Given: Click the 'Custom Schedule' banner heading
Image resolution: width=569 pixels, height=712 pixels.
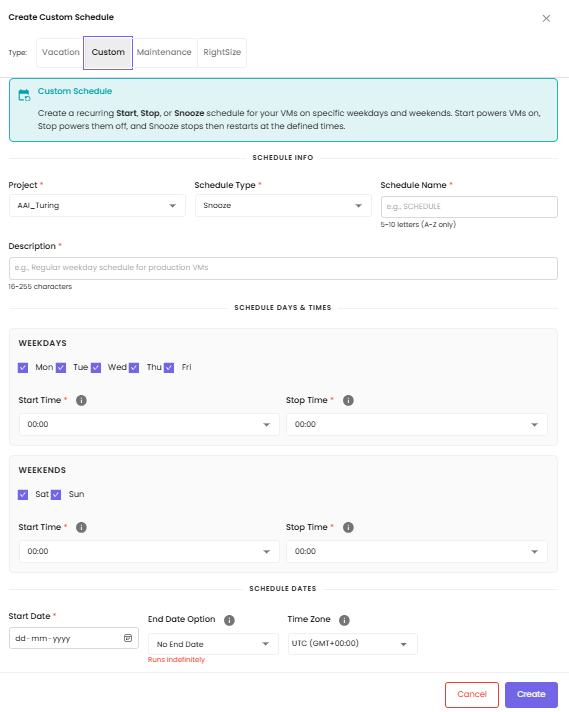Looking at the screenshot, I should point(75,91).
